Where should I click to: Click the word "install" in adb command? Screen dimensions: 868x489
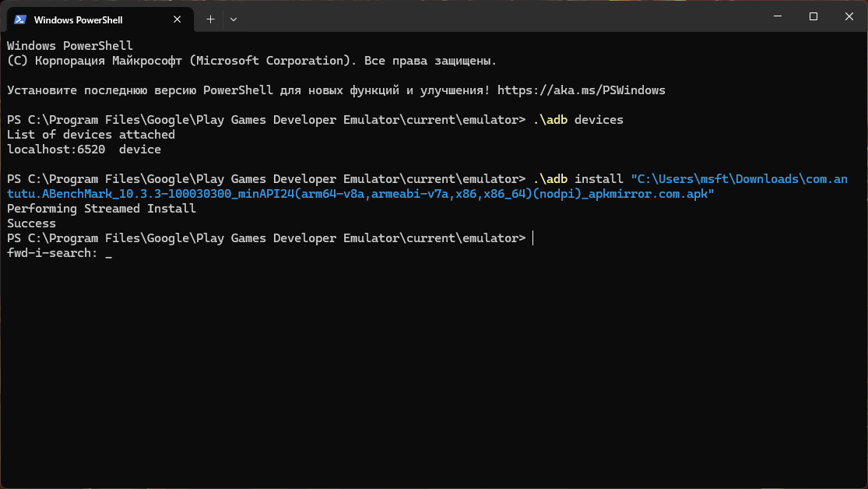(599, 179)
